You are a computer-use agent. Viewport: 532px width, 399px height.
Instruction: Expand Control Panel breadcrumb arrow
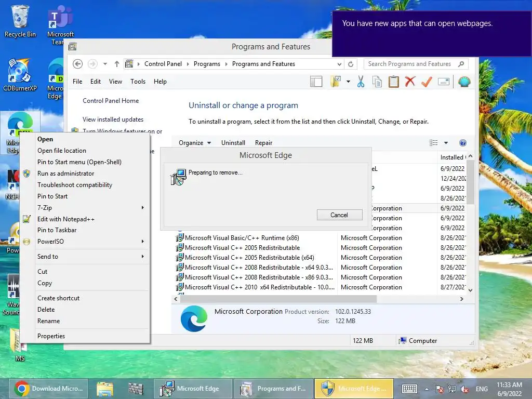[188, 64]
